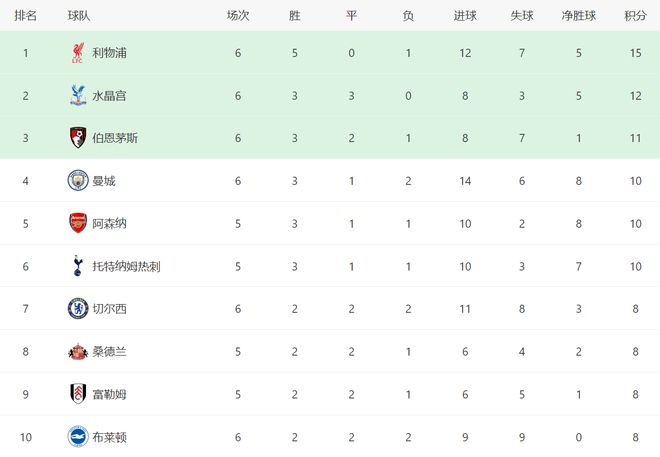
Task: Click the Arsenal cannon crest icon
Action: coord(78,223)
